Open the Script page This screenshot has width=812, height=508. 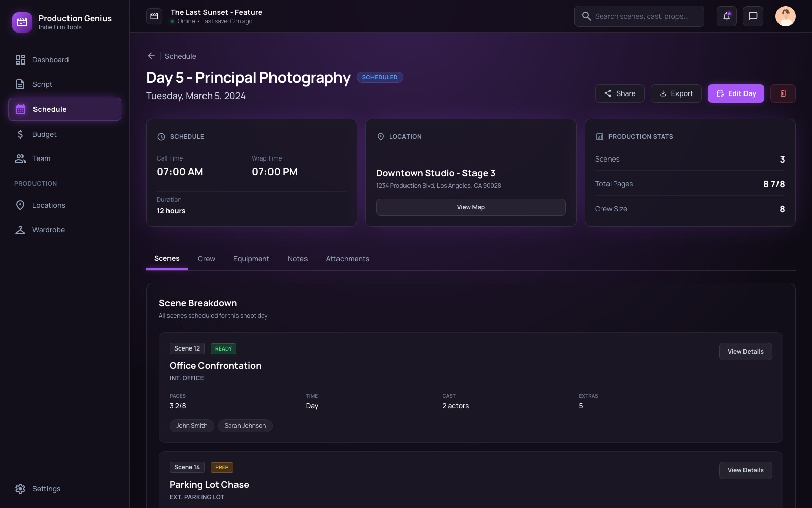(64, 84)
